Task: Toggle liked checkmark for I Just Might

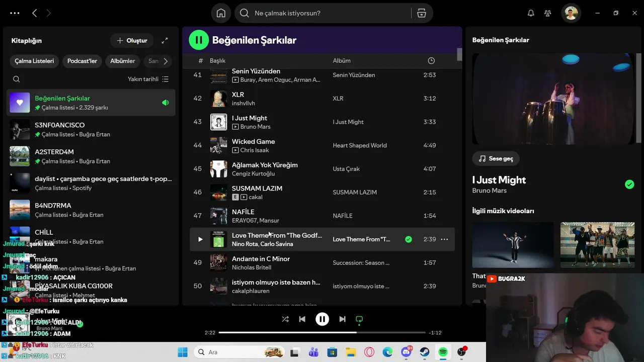Action: (x=629, y=185)
